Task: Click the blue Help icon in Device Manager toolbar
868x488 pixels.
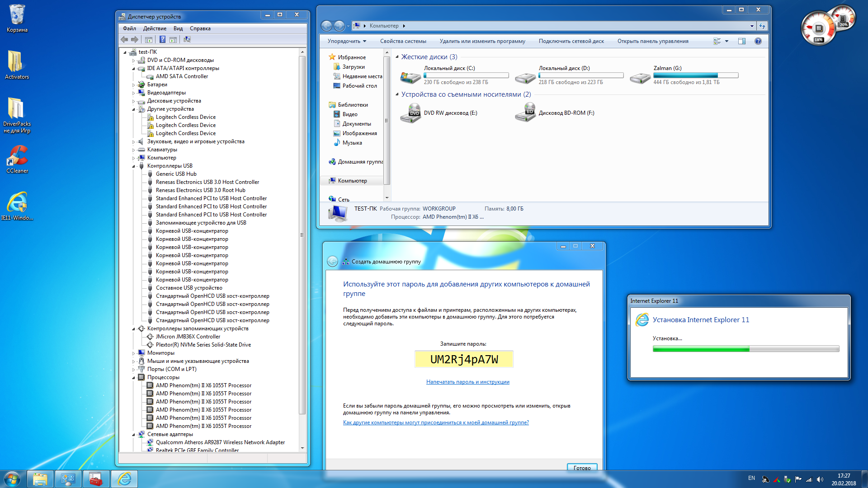Action: [x=162, y=40]
